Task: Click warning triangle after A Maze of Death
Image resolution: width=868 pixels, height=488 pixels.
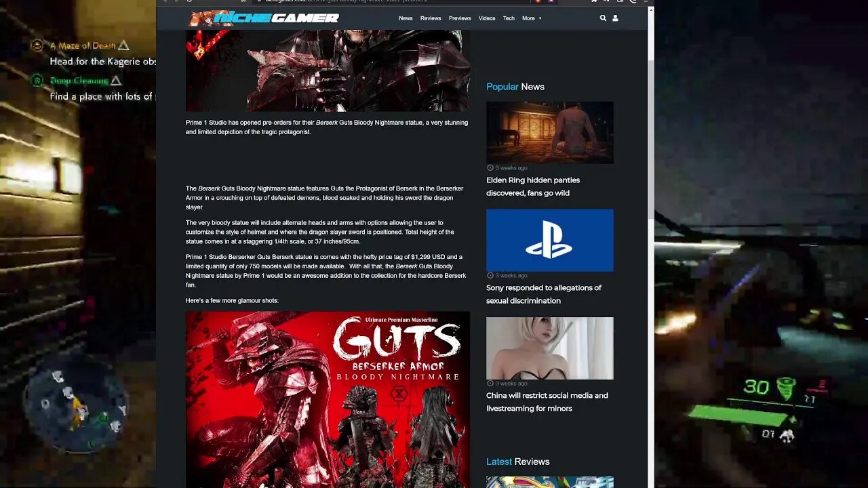Action: (123, 45)
